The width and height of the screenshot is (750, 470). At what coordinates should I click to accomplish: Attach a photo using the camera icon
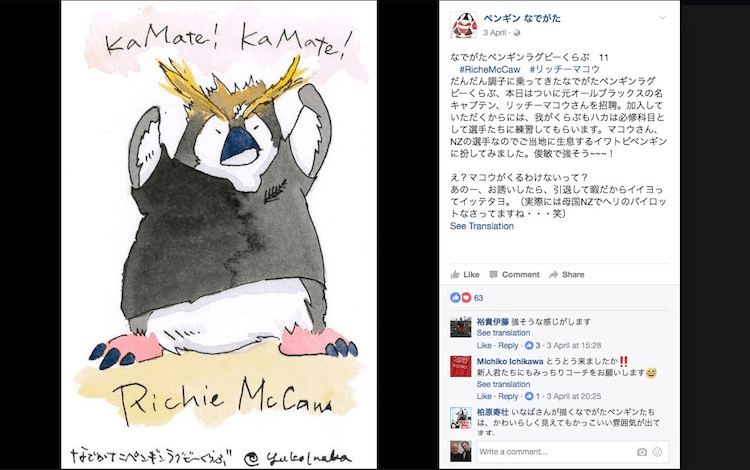642,452
